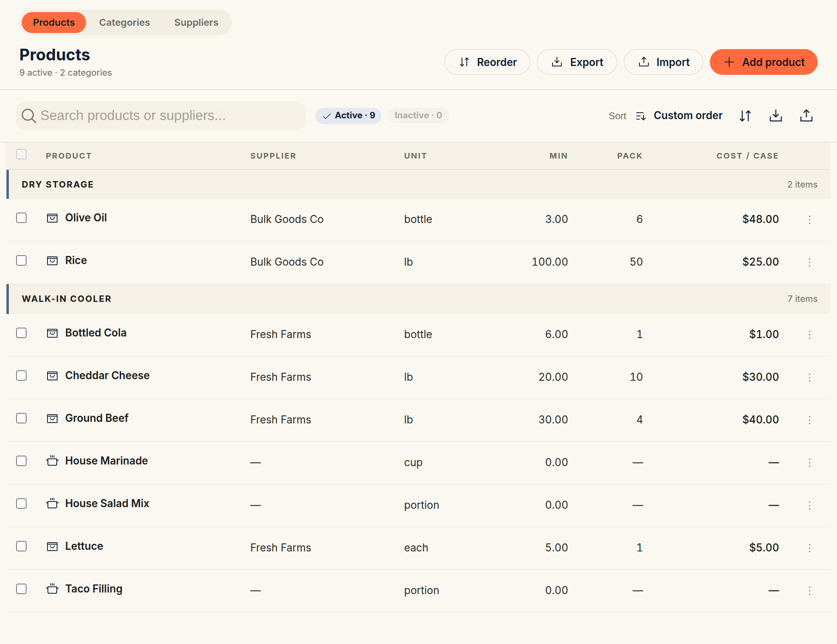Click the Product column header
837x644 pixels.
(69, 156)
